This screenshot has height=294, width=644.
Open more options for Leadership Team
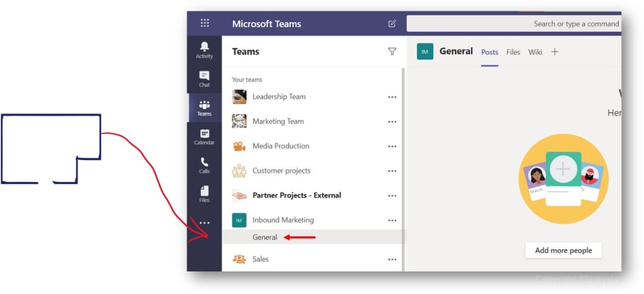(393, 97)
